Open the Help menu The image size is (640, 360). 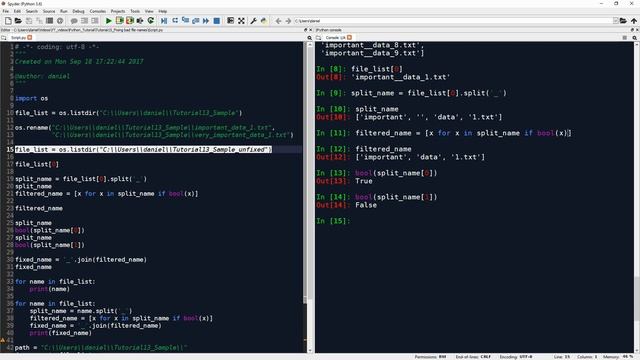[x=162, y=11]
